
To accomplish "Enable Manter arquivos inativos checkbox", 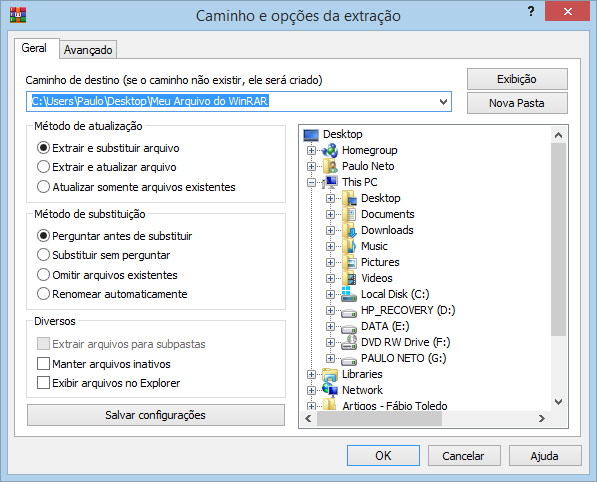I will tap(43, 364).
